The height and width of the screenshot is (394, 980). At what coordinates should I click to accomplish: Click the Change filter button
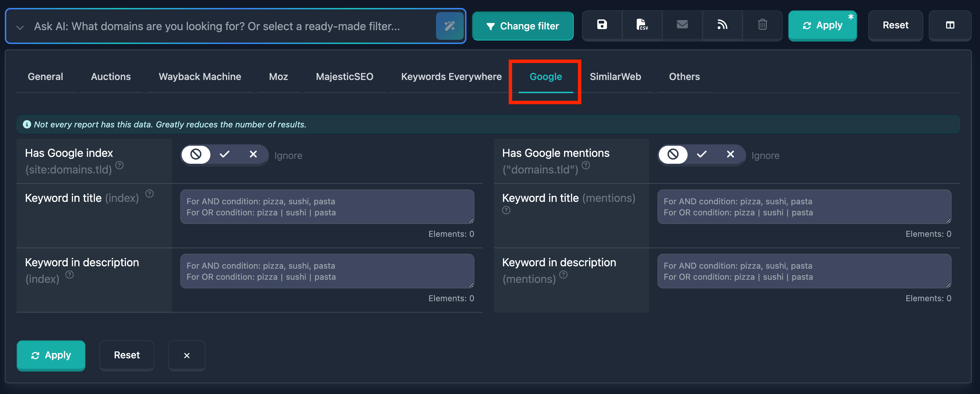click(x=523, y=26)
